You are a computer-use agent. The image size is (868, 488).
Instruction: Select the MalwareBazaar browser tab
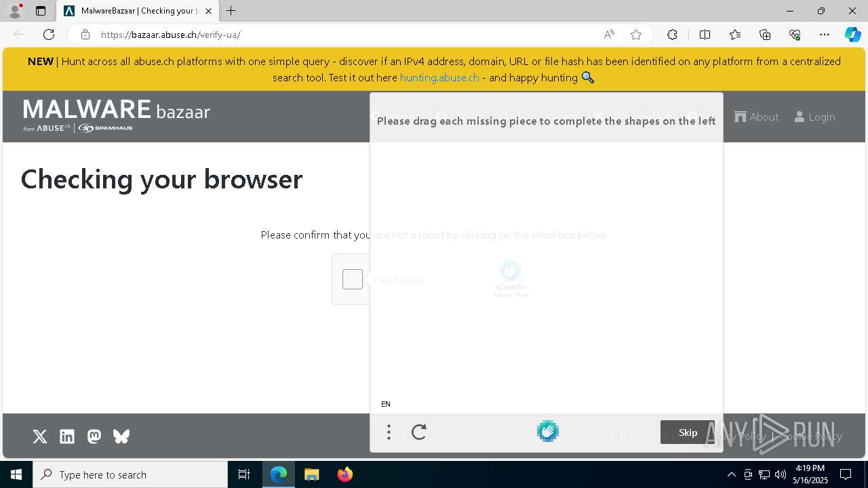(x=138, y=11)
